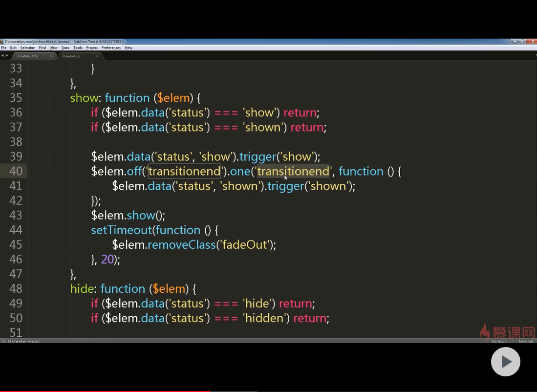Click the previous tab arrow icon
This screenshot has width=537, height=392.
pyautogui.click(x=2, y=56)
